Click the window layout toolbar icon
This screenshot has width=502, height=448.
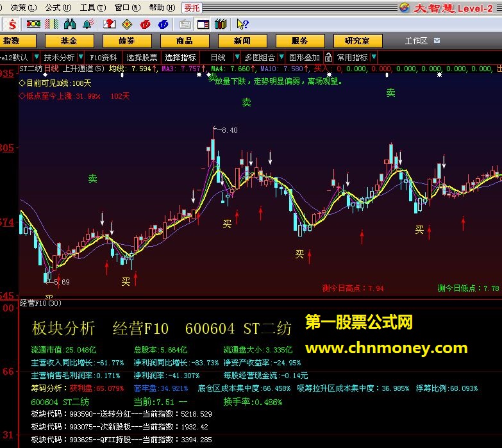203,24
